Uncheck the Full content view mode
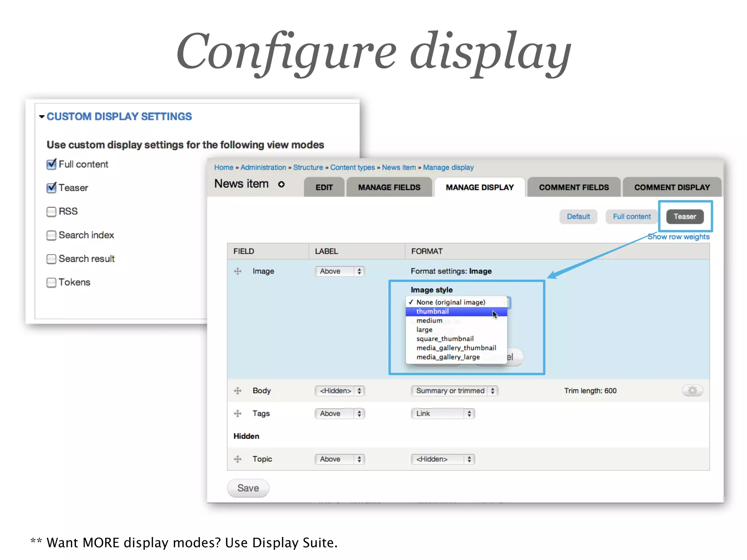 51,164
